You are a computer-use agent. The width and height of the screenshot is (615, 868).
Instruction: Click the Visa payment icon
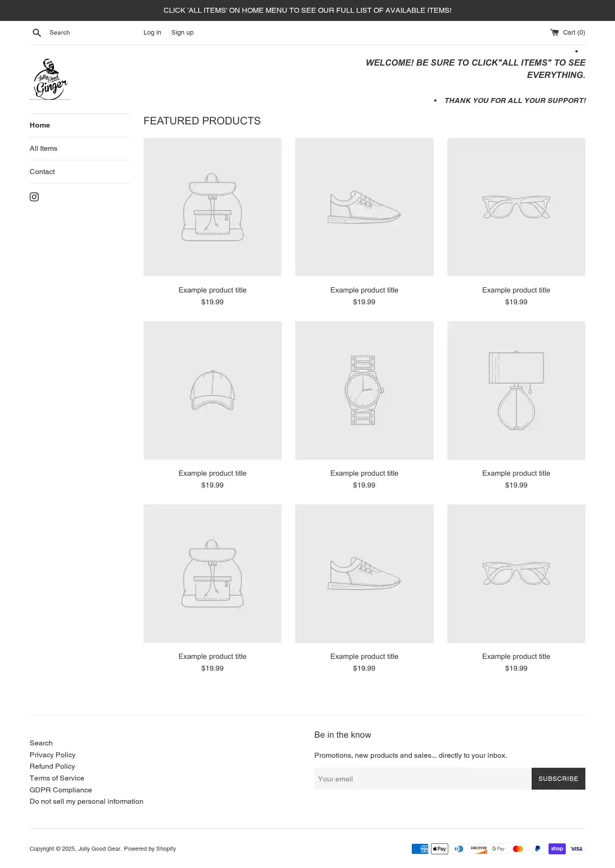click(577, 849)
